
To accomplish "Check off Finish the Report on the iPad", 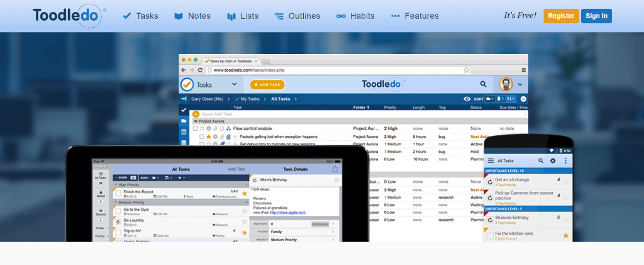I will 118,193.
